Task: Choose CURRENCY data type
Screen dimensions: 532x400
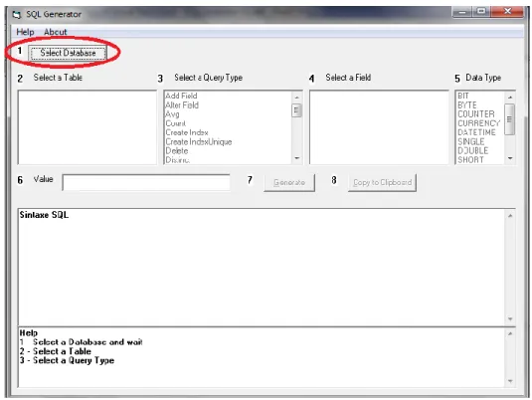Action: [478, 123]
